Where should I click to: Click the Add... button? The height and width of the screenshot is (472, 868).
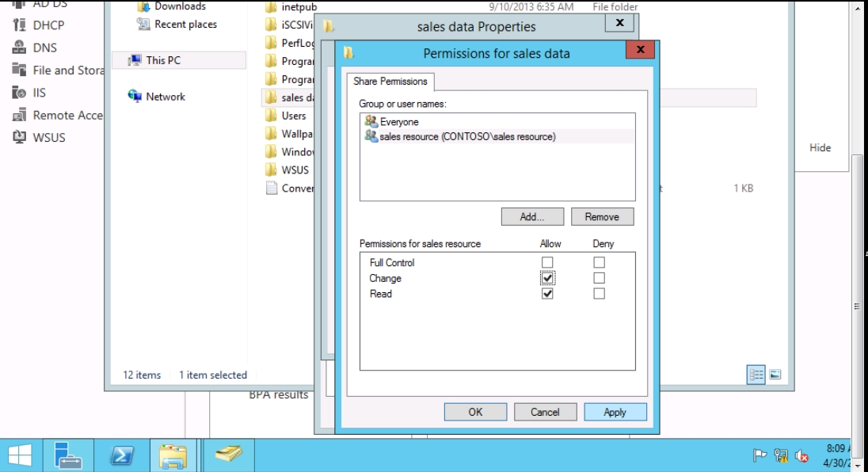coord(532,217)
